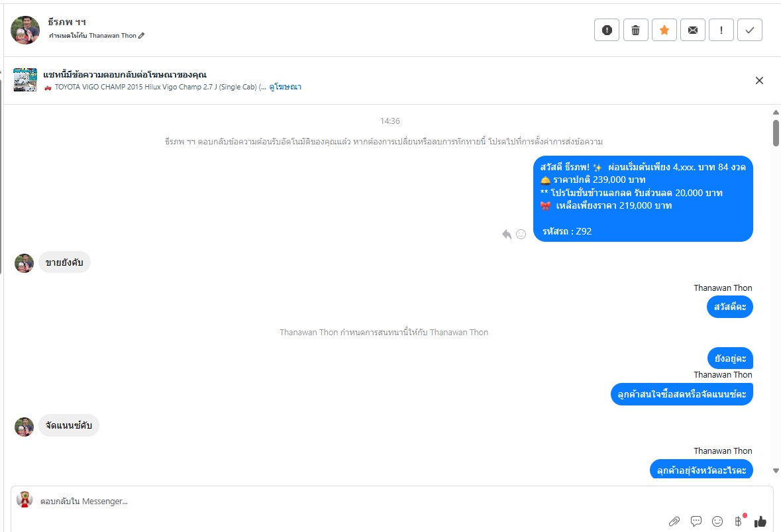Attach a file using paperclip icon
This screenshot has height=532, width=781.
674,521
